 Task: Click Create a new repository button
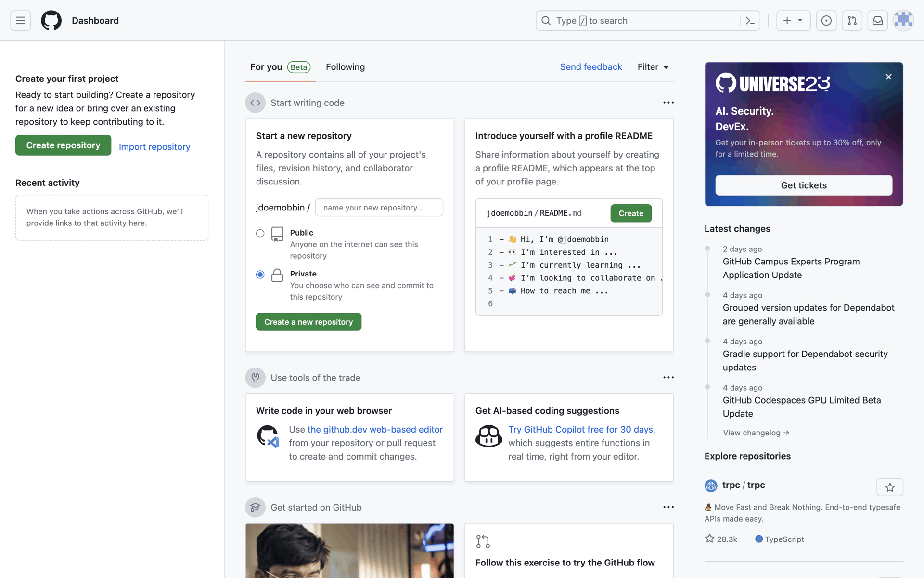(308, 322)
